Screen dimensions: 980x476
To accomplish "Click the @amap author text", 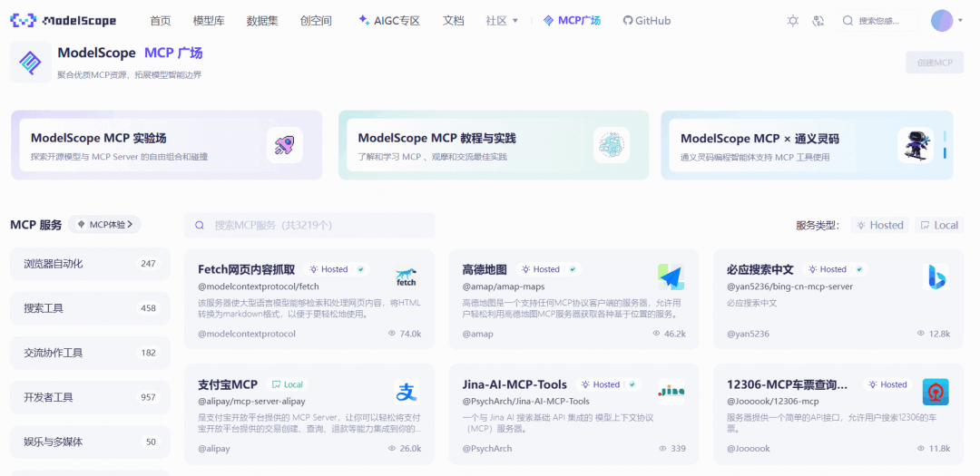I will [x=477, y=334].
